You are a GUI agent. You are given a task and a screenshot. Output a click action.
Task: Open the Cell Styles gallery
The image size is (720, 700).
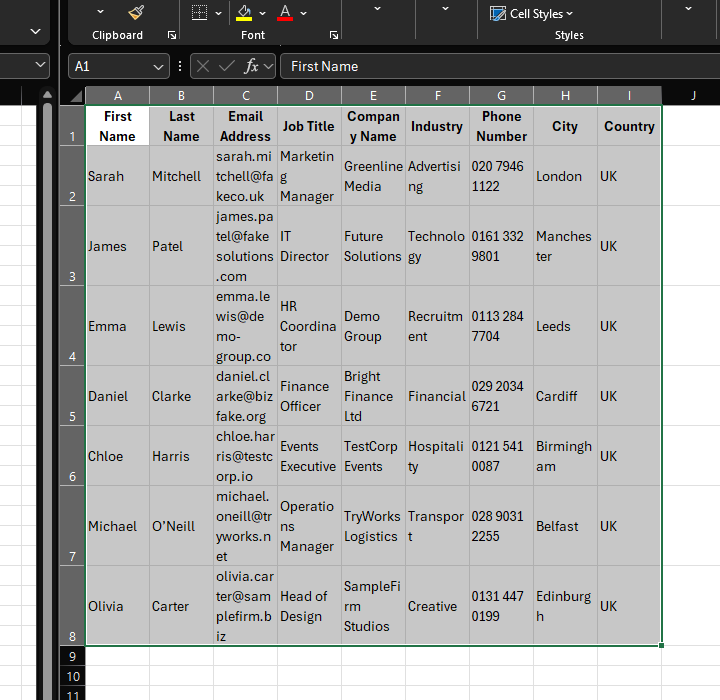[531, 13]
